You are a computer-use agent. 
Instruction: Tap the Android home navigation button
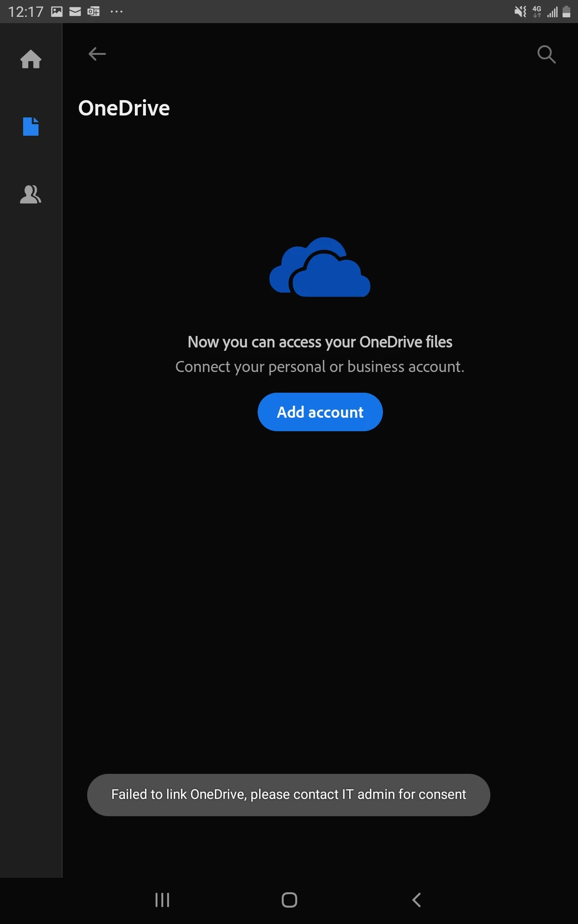pyautogui.click(x=289, y=900)
